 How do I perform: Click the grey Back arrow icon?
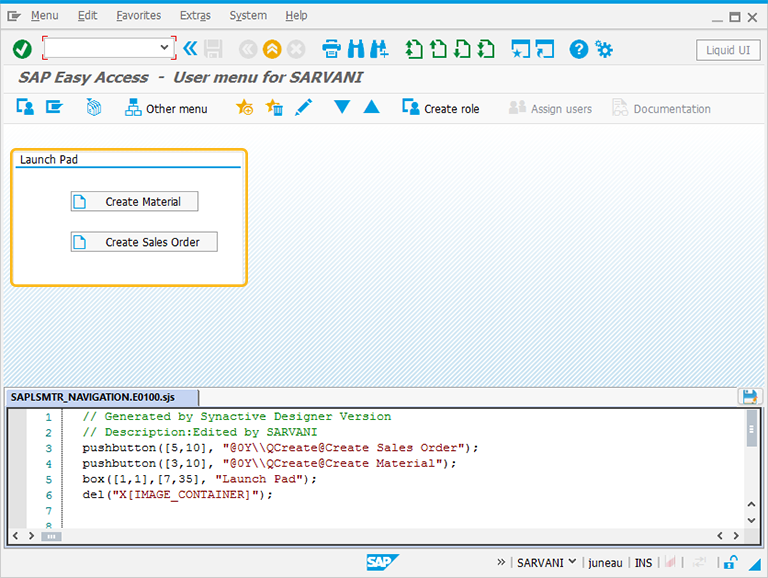click(248, 49)
